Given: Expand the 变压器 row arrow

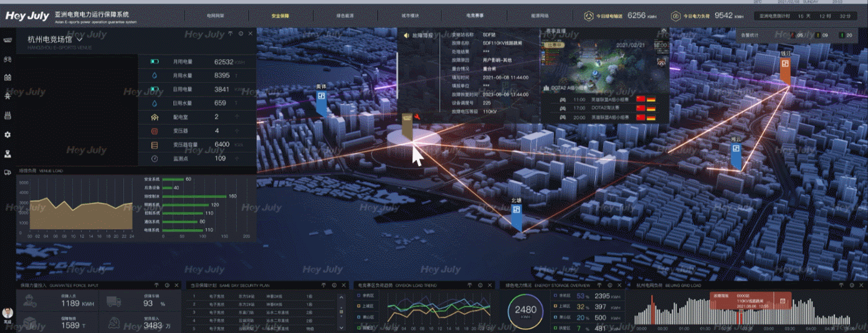Looking at the screenshot, I should point(238,131).
